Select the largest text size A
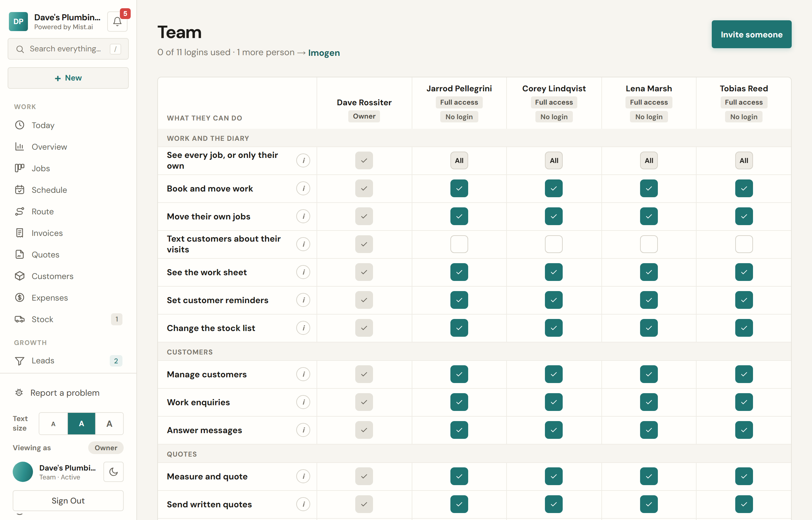 (109, 424)
